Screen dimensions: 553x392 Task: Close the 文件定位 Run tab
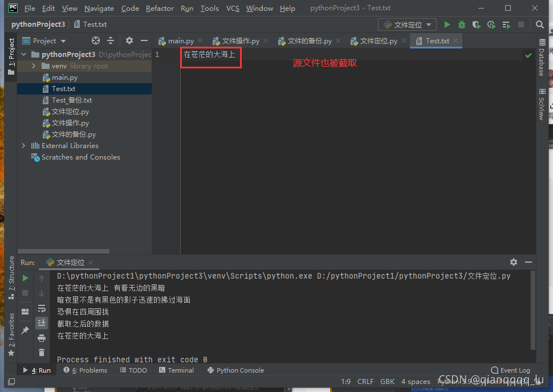[91, 263]
